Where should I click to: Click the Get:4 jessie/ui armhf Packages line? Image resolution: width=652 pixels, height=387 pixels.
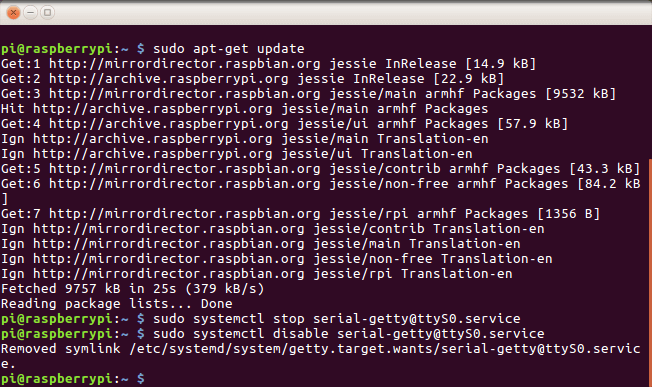tap(284, 123)
